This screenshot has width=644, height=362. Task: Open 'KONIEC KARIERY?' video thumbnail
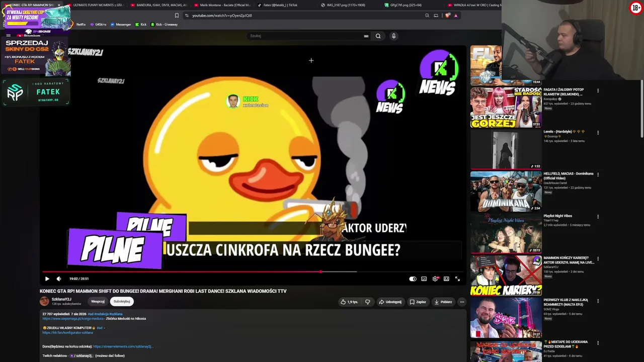[x=506, y=276]
